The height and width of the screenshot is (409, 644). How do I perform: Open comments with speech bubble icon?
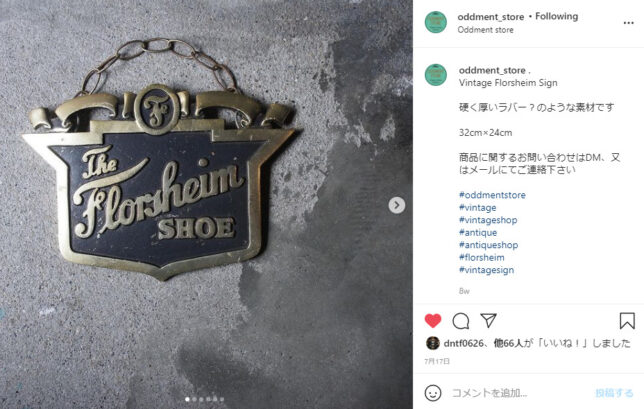pos(461,321)
